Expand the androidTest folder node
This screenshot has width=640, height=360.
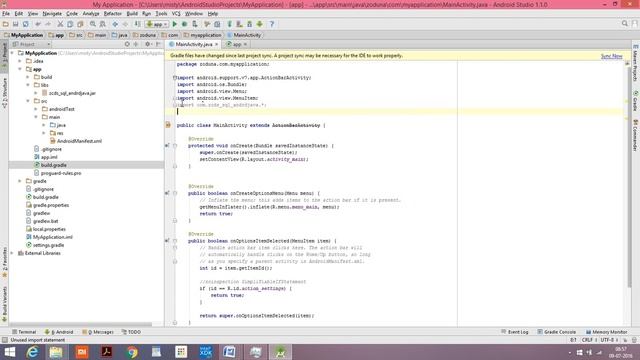coord(36,109)
